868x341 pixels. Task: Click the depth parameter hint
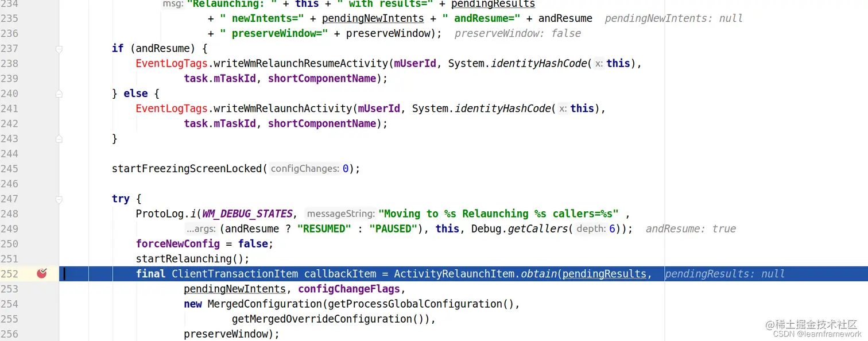pos(590,228)
